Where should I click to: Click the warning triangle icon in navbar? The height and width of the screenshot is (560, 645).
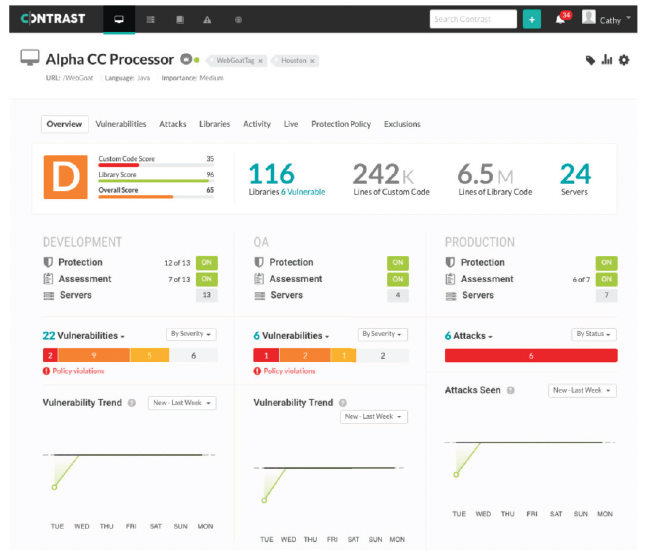pyautogui.click(x=208, y=19)
